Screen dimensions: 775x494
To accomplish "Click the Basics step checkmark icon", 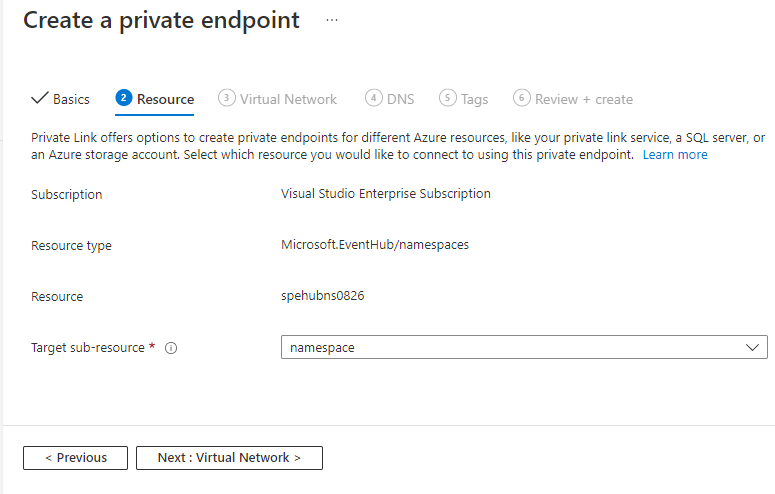I will [40, 98].
